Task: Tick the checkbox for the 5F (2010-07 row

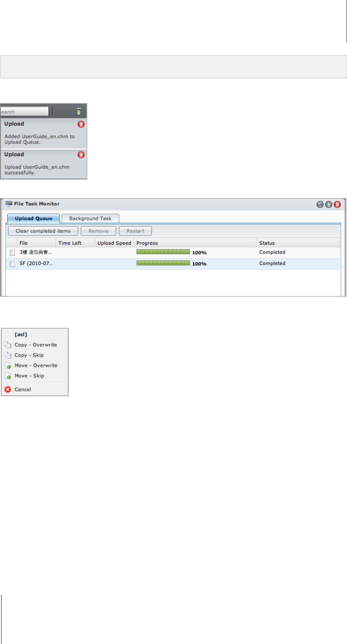Action: pyautogui.click(x=12, y=264)
